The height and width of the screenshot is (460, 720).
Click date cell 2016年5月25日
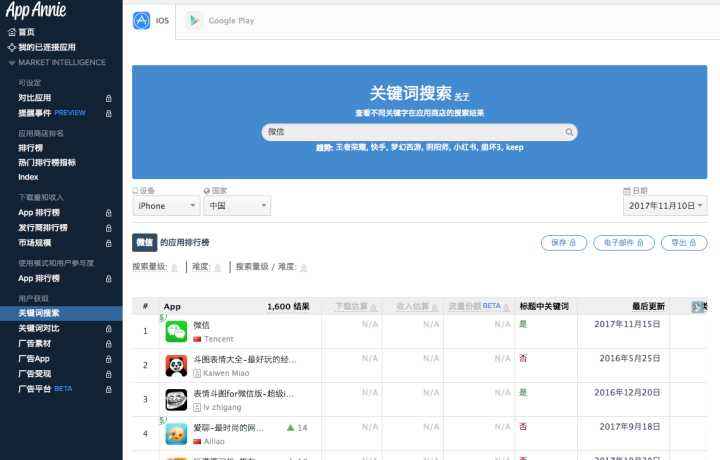[x=630, y=358]
